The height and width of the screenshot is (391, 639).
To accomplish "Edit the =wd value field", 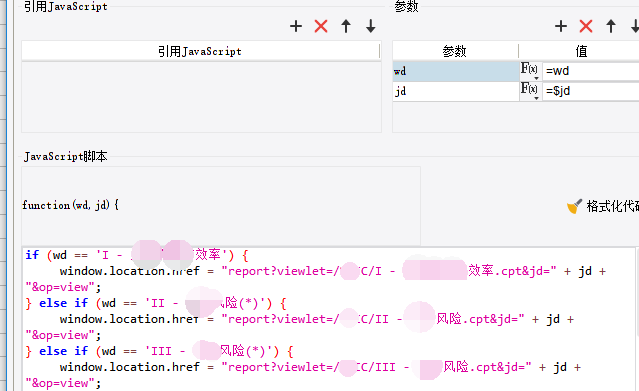I will tap(591, 71).
